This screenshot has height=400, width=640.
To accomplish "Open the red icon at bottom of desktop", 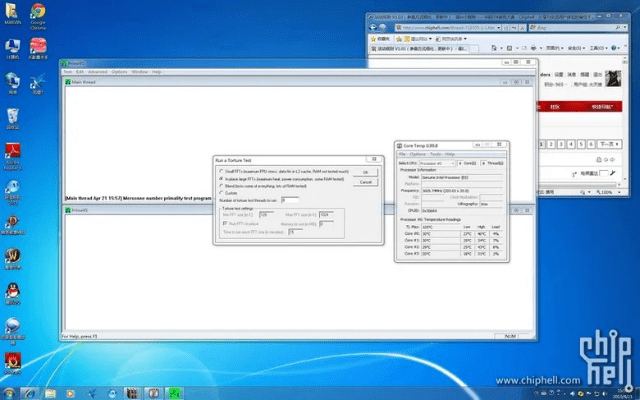I will click(x=13, y=359).
